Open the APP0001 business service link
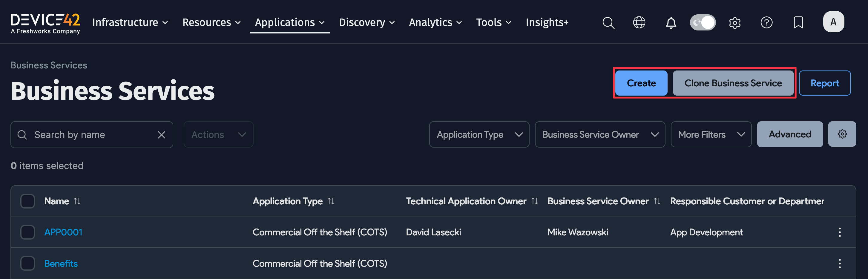868x279 pixels. [63, 232]
